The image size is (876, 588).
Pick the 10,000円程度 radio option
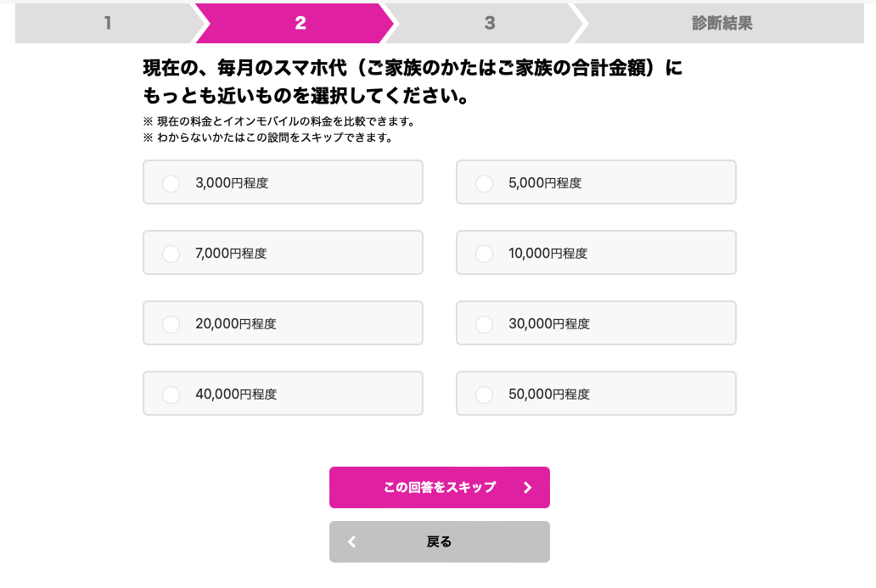pos(484,254)
